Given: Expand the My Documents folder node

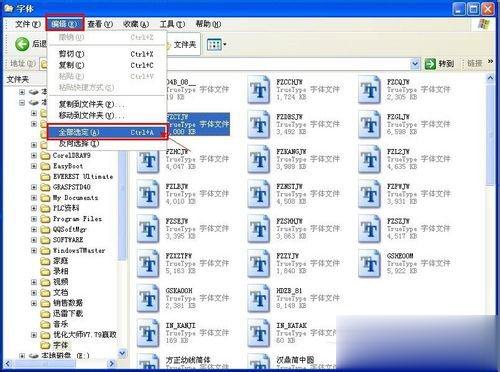Looking at the screenshot, I should [34, 198].
